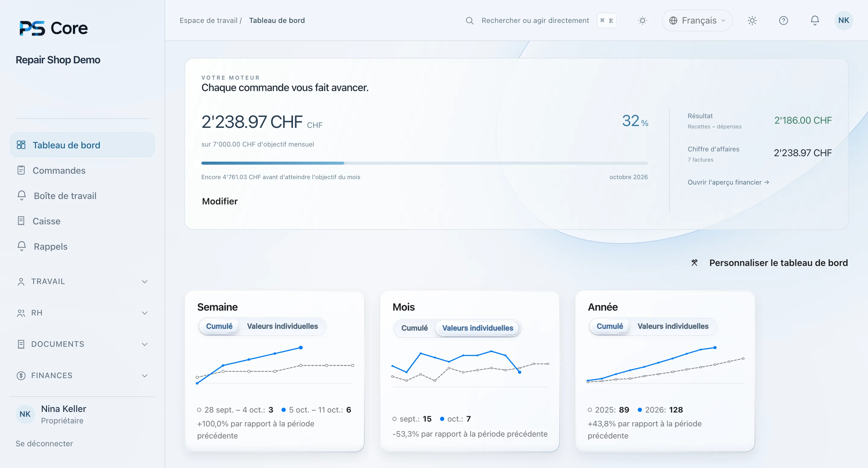Click the Commandes document icon

tap(21, 170)
